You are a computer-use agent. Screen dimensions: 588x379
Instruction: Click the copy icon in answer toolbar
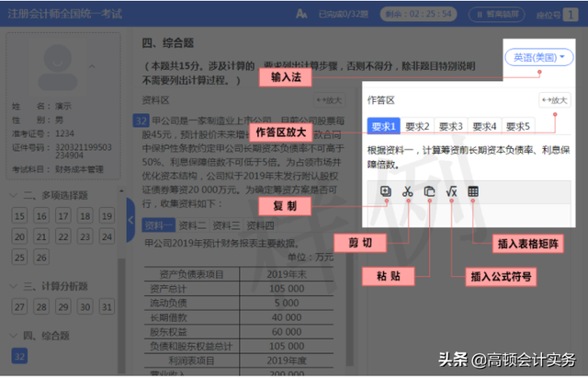coord(386,191)
